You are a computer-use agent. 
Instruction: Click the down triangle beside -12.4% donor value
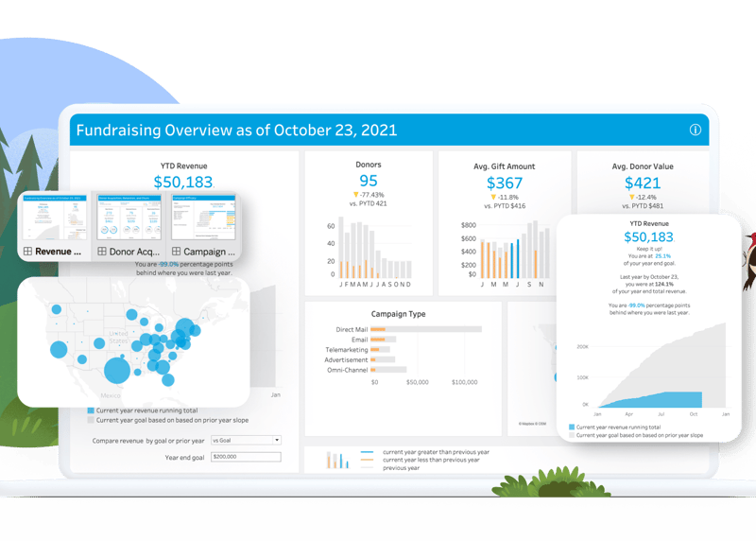pyautogui.click(x=631, y=197)
